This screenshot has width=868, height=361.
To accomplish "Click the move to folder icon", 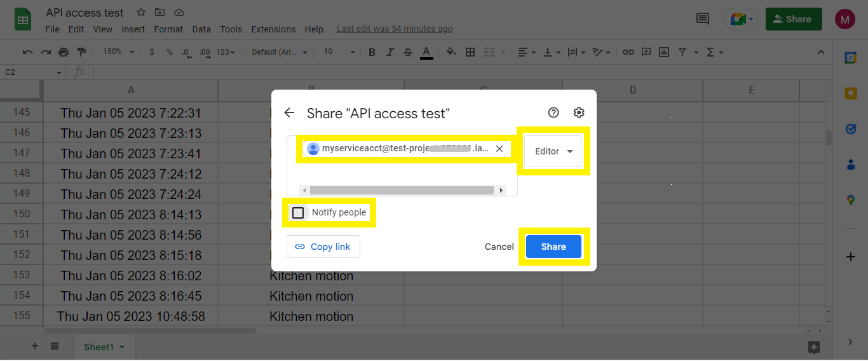I will (159, 13).
